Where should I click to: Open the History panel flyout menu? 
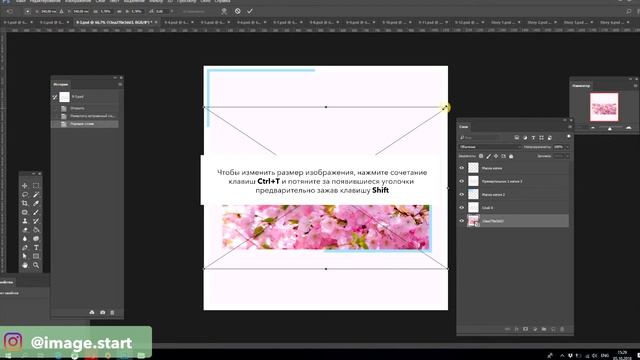click(x=120, y=84)
